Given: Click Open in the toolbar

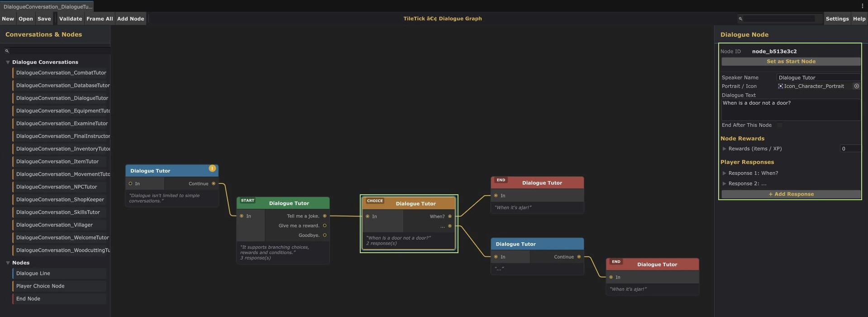Looking at the screenshot, I should (26, 19).
